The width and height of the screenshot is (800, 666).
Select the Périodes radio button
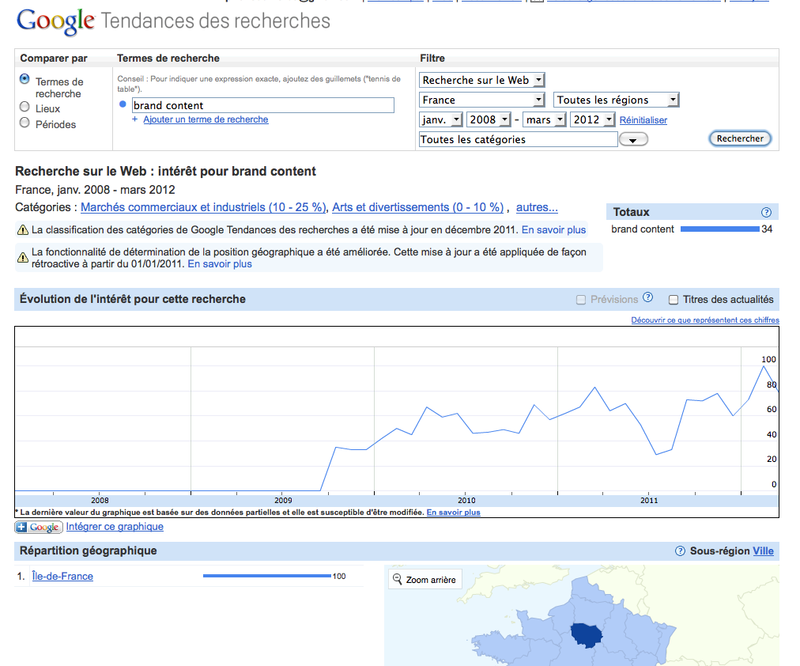25,123
